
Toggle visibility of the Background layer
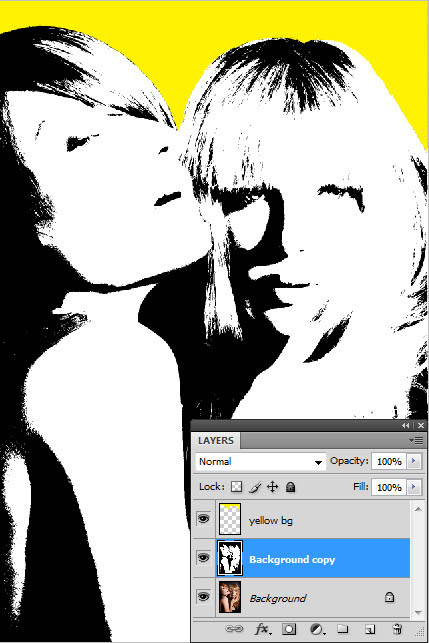[203, 597]
